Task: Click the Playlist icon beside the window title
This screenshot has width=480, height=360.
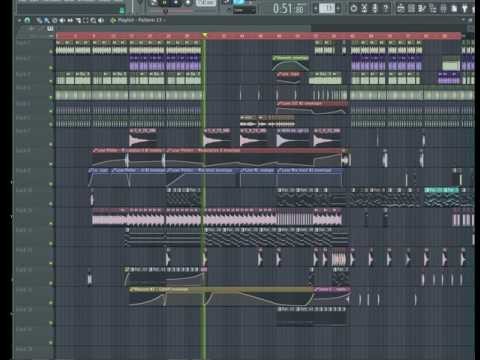Action: pos(113,20)
